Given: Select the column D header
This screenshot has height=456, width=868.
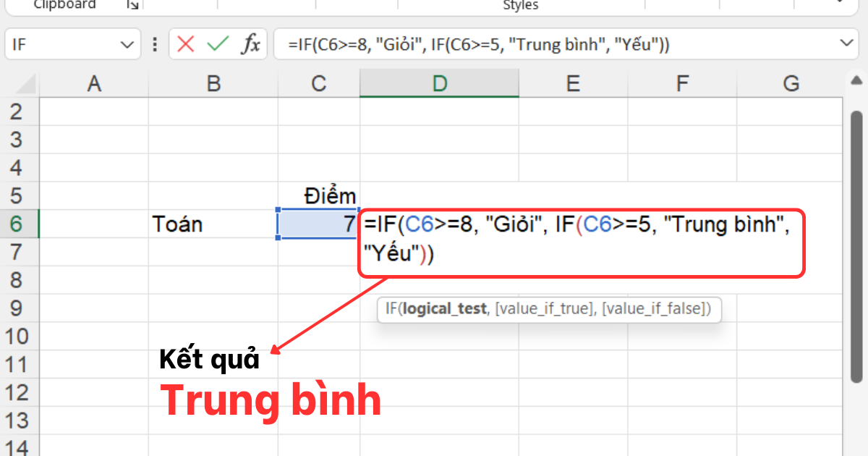Looking at the screenshot, I should coord(439,84).
